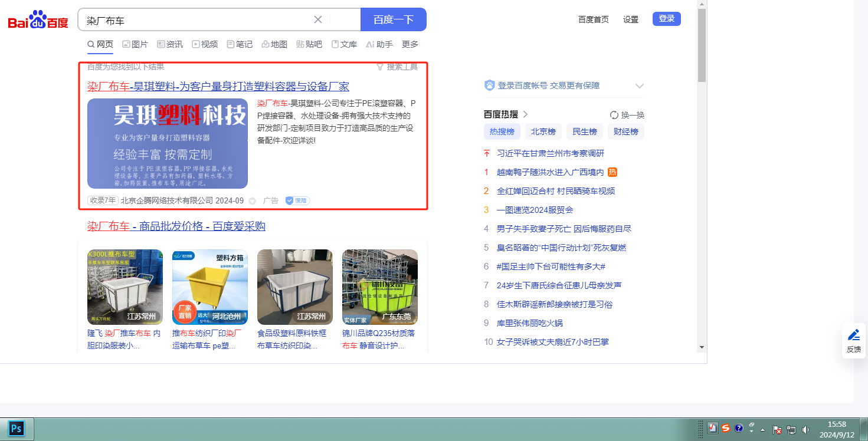Click the 百度一下 search button

394,19
